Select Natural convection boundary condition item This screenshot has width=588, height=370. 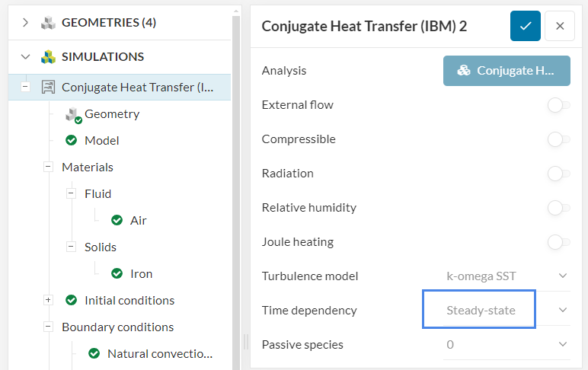tap(159, 353)
